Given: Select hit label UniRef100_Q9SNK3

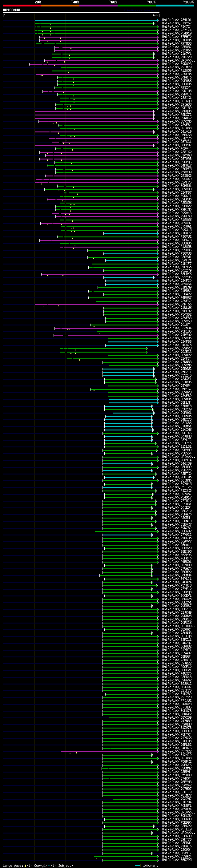Looking at the screenshot, I should (176, 176).
